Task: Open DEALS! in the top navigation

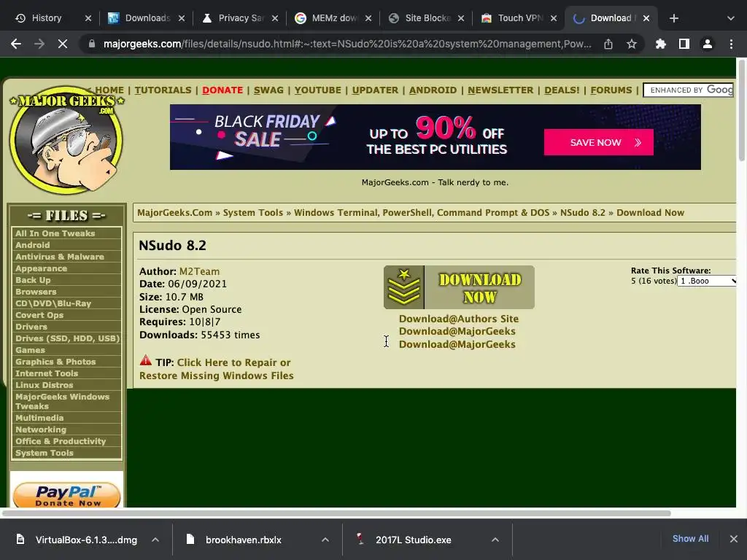Action: (562, 90)
